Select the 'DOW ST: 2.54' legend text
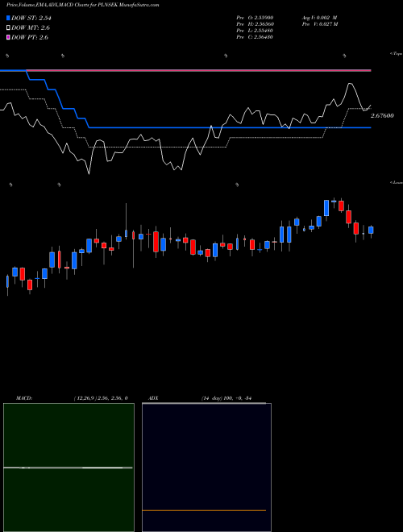This screenshot has width=403, height=532. click(31, 18)
